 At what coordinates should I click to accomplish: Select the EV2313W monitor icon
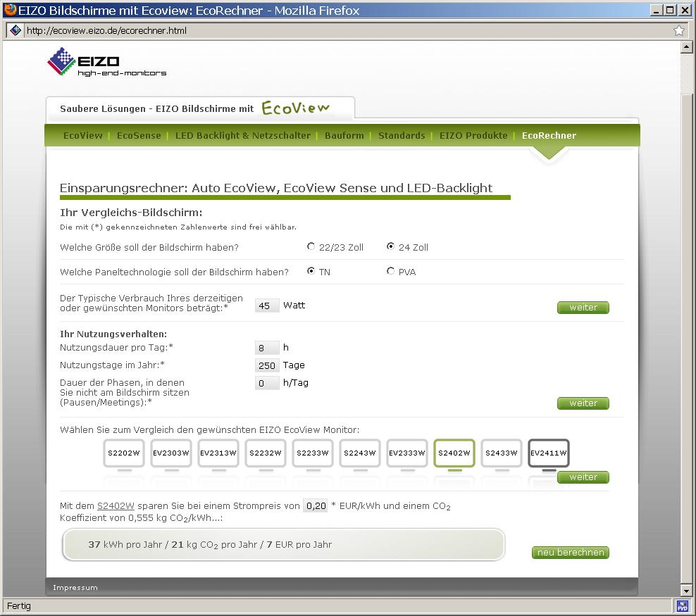click(x=218, y=453)
